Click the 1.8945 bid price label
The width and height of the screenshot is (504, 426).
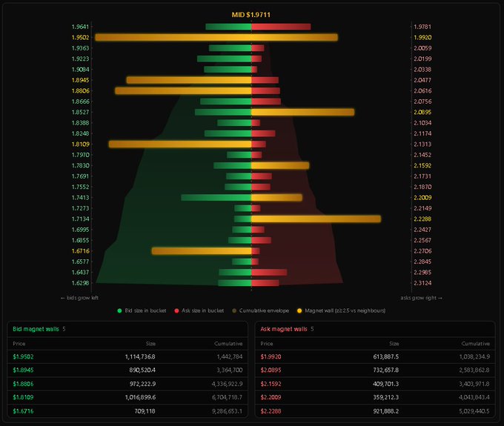tap(80, 80)
